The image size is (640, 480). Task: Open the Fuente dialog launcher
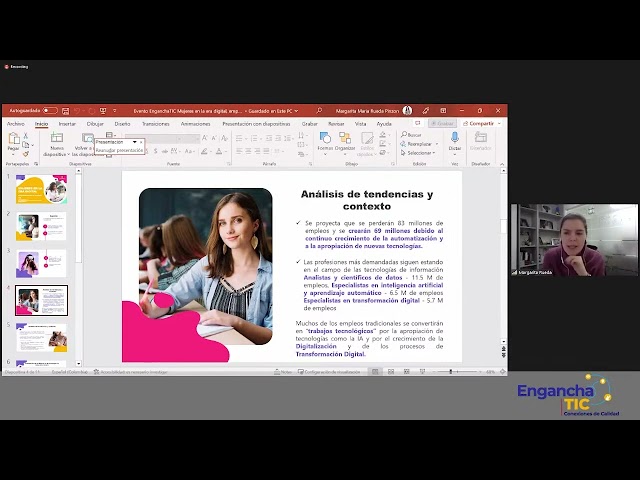pyautogui.click(x=229, y=164)
